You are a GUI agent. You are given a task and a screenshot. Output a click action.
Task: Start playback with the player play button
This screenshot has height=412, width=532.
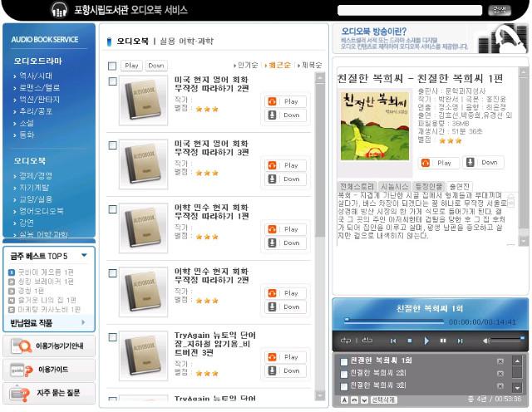[x=426, y=341]
